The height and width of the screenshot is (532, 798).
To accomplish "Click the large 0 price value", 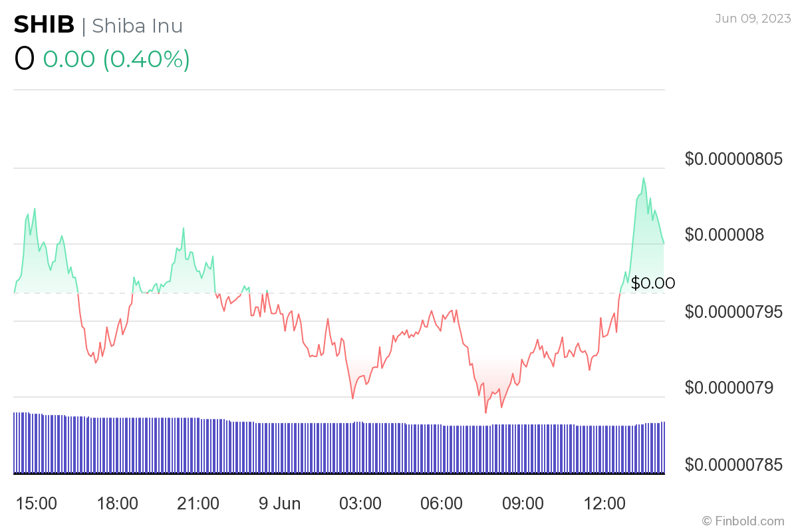I will coord(24,59).
